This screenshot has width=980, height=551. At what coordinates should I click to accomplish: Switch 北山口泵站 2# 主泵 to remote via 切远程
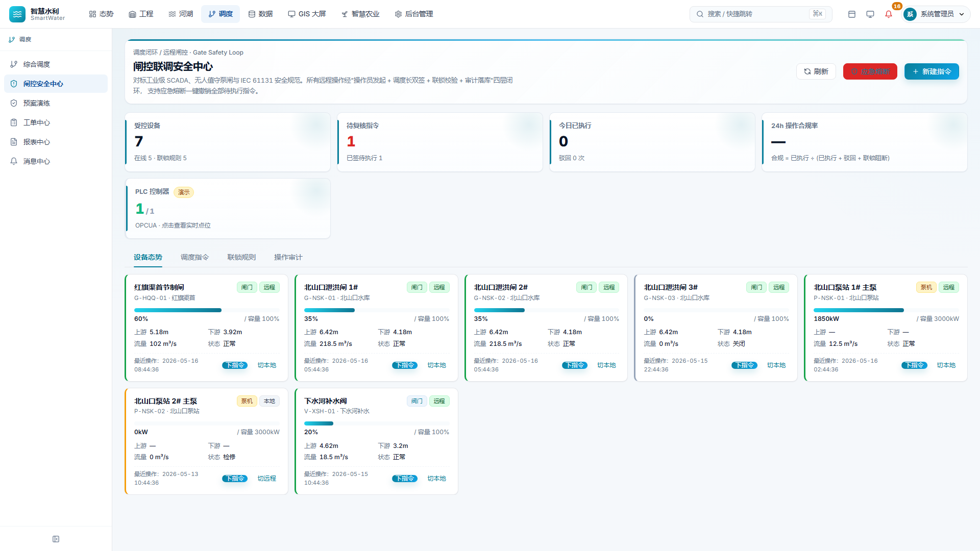pyautogui.click(x=266, y=479)
